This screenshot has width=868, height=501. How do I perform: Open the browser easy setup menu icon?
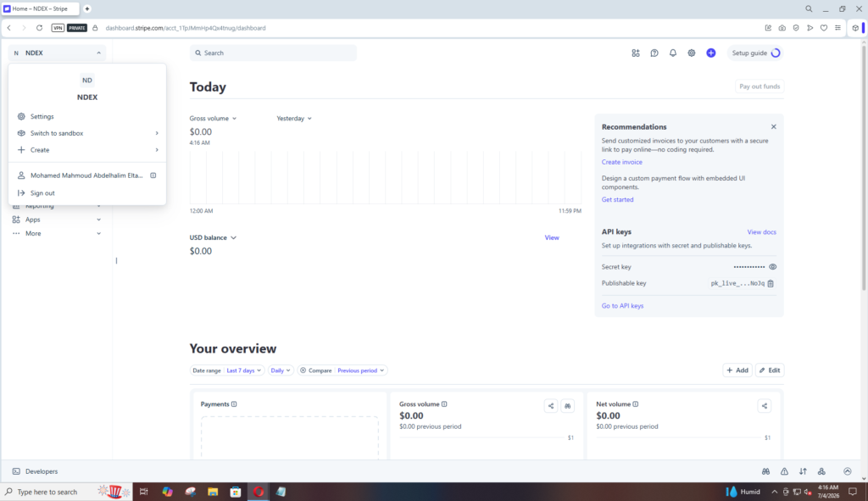pos(837,28)
